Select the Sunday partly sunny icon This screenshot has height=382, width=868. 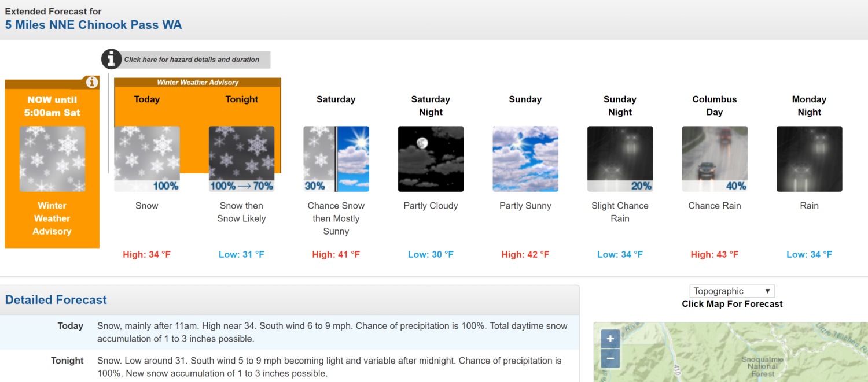pyautogui.click(x=525, y=159)
